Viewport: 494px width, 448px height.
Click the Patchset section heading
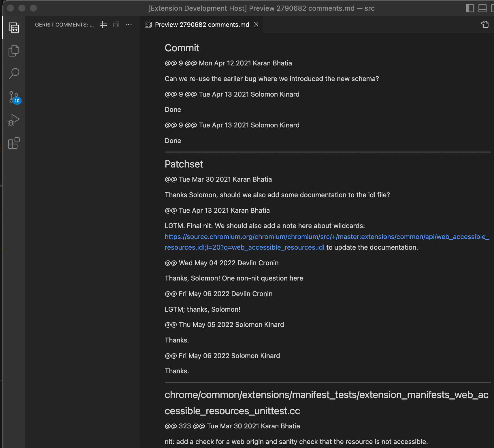point(184,164)
